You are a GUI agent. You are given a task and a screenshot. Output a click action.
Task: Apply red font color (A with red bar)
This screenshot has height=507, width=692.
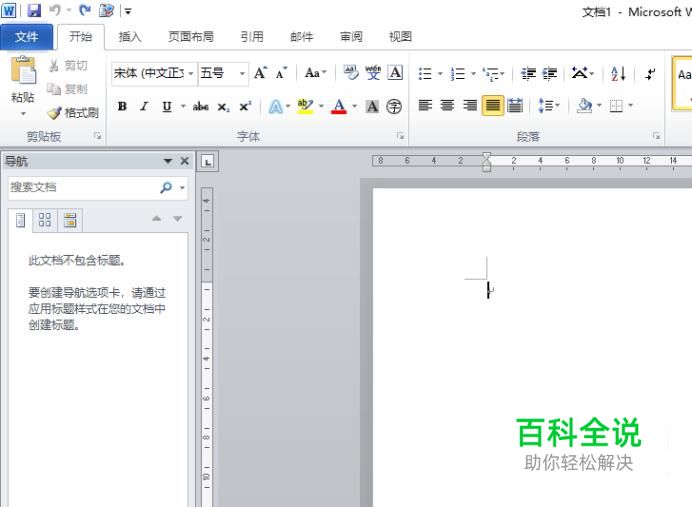[338, 106]
